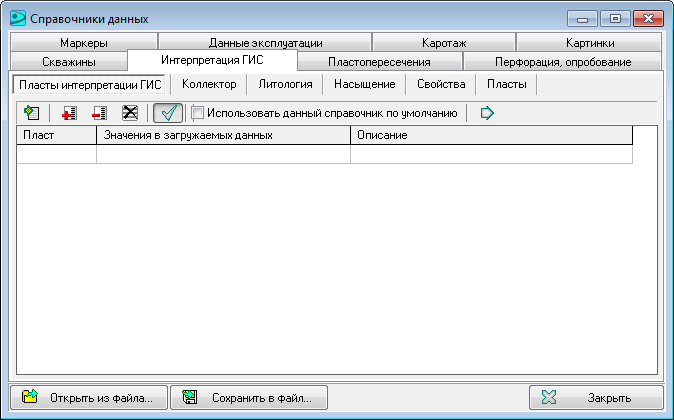Viewport: 674px width, 420px height.
Task: Switch to Перфорация, опробование tab
Action: [563, 61]
